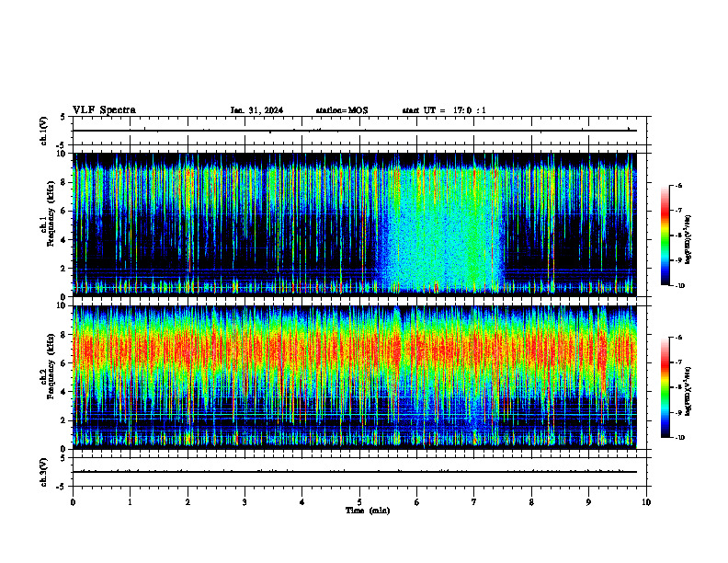Click time axis tick label "10"

click(646, 502)
